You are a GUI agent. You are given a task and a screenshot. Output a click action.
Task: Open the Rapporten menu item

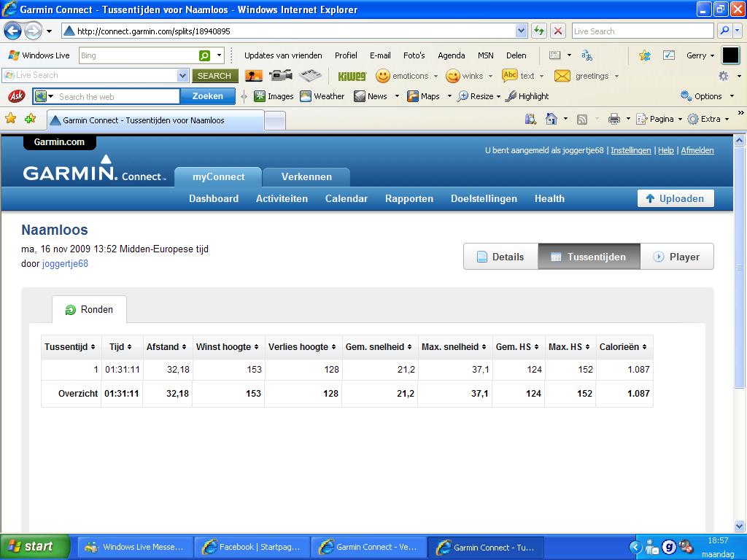(x=409, y=198)
